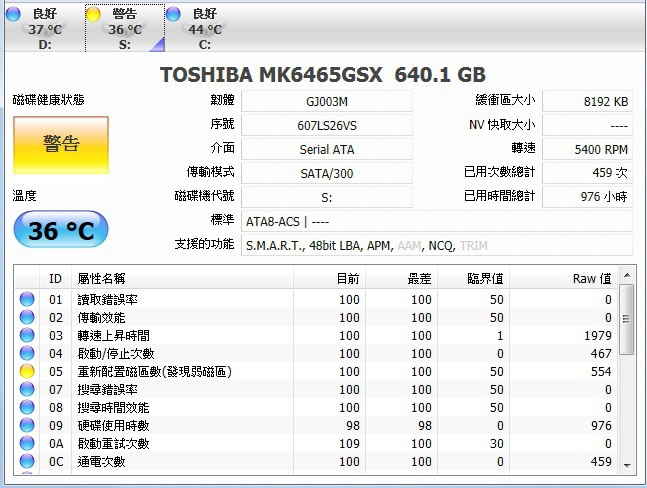Image resolution: width=647 pixels, height=488 pixels.
Task: Click the standard field ATA8-ACS
Action: 437,222
